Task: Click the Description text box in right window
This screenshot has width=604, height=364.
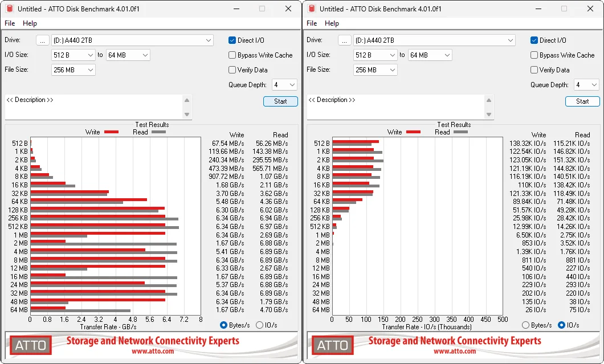Action: (x=395, y=107)
